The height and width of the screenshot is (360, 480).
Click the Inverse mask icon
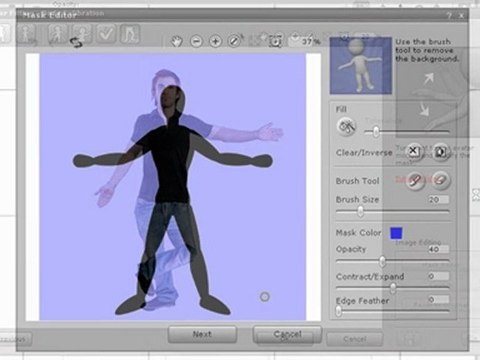(441, 152)
